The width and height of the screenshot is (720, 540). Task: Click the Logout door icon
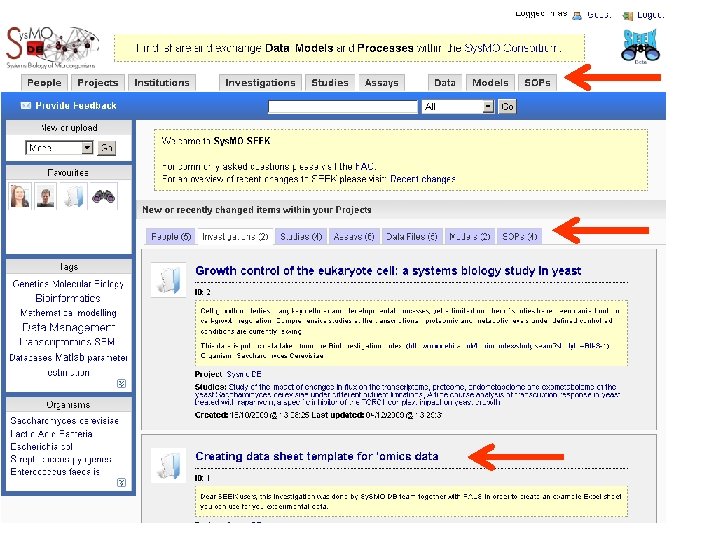(628, 16)
